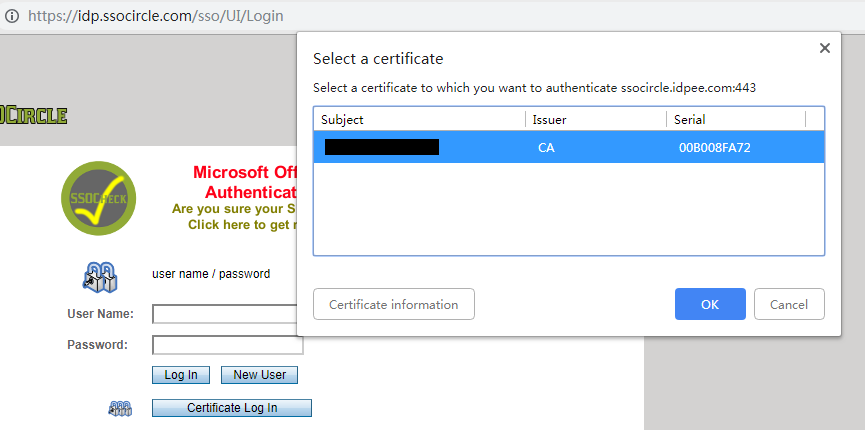Click the New User button

coord(259,375)
